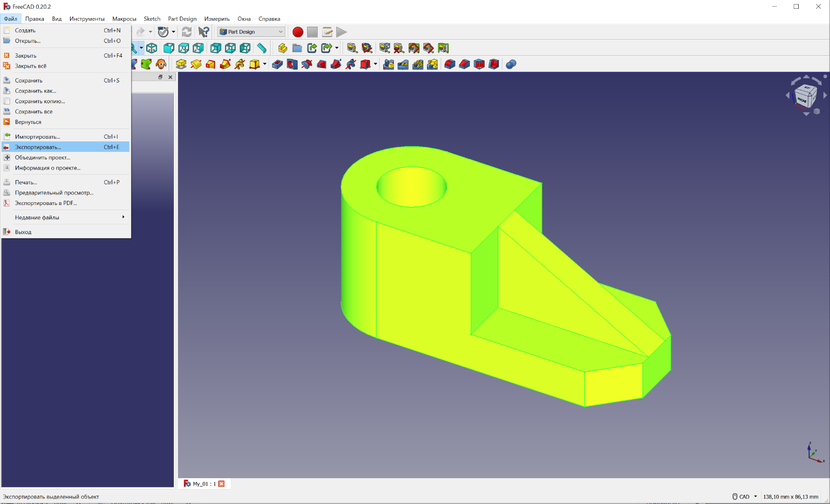This screenshot has width=830, height=504.
Task: Create a new Part container
Action: 283,48
